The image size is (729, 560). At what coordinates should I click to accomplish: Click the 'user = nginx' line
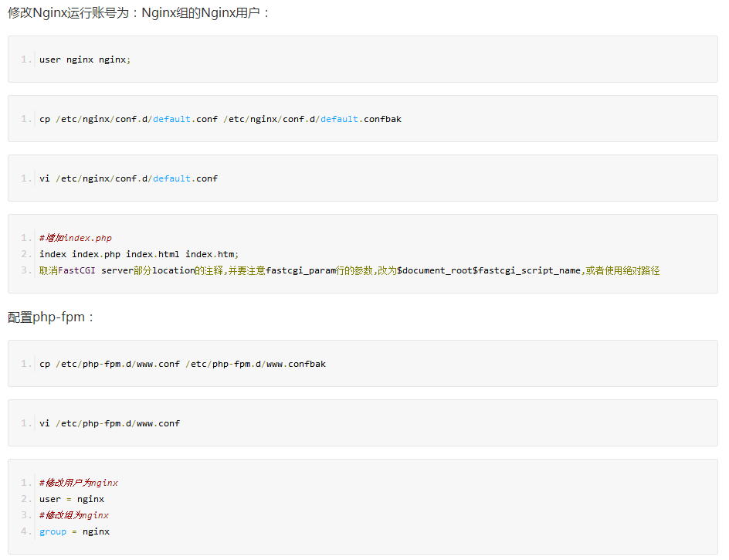click(72, 499)
